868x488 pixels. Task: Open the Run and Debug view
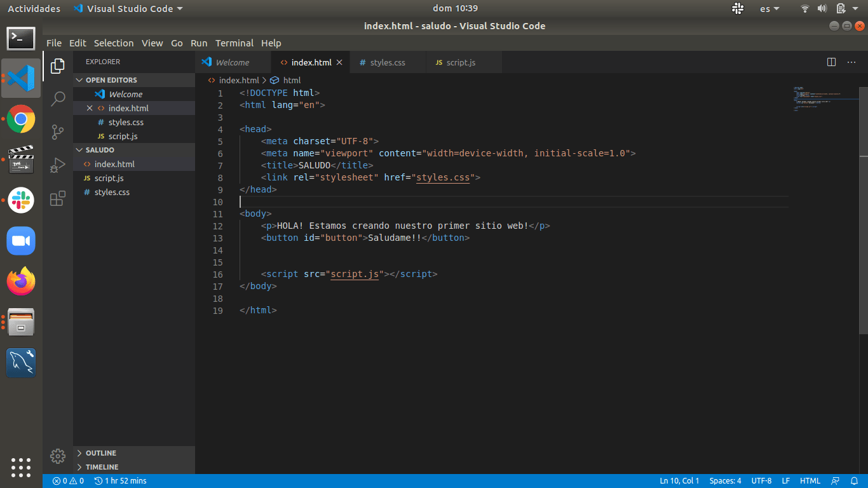58,165
